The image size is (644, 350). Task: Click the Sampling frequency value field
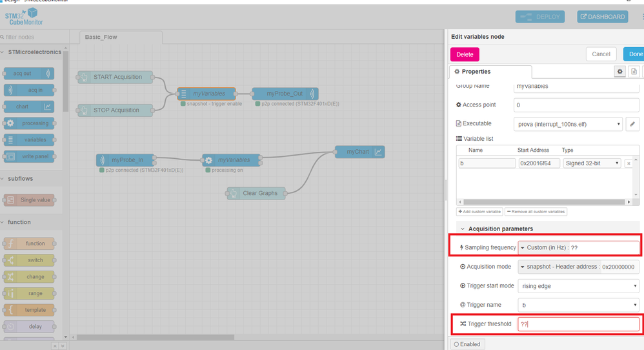click(604, 248)
